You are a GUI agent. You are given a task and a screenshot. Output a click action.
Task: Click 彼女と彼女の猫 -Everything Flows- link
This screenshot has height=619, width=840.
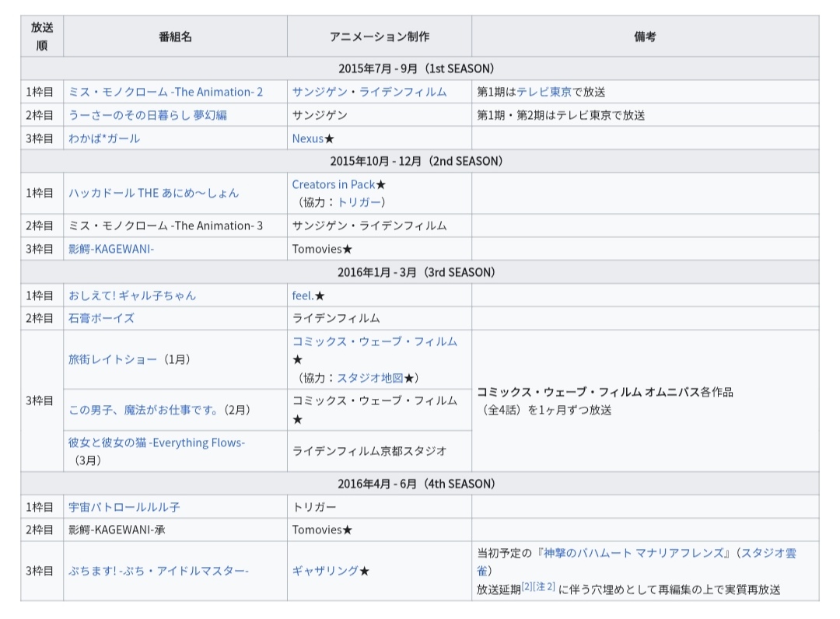pyautogui.click(x=156, y=442)
